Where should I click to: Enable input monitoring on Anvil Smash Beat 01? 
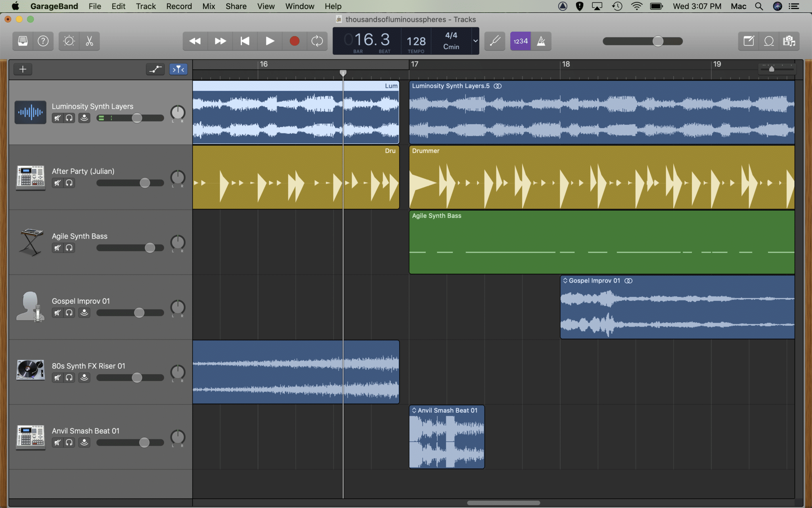84,443
